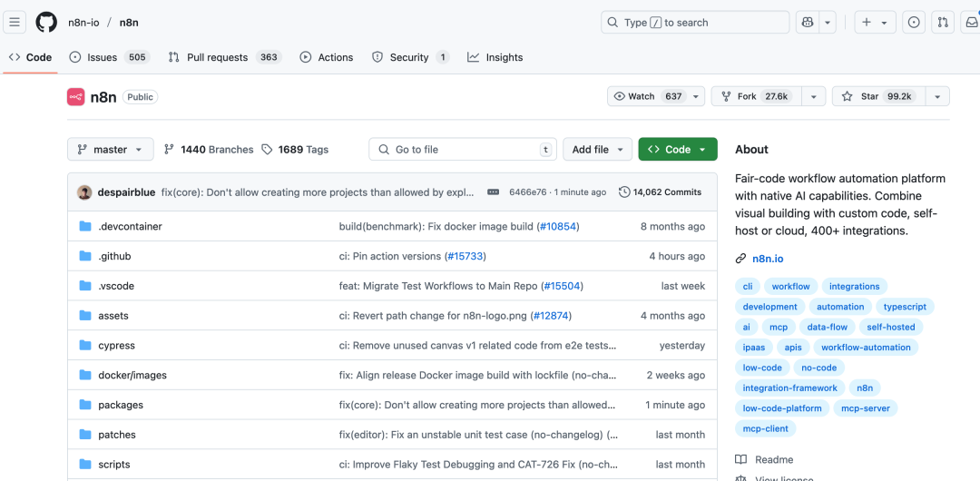This screenshot has width=980, height=481.
Task: Star the n8n repository
Action: (x=877, y=96)
